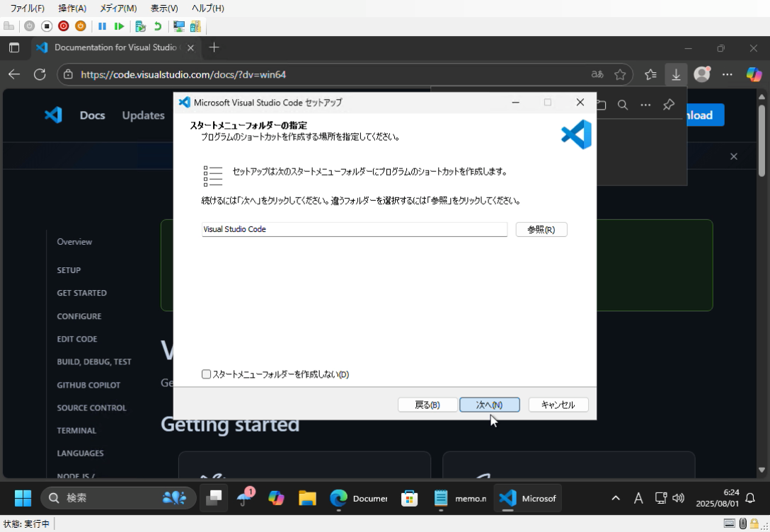Click the Edge address bar URL
This screenshot has width=770, height=532.
pos(183,74)
